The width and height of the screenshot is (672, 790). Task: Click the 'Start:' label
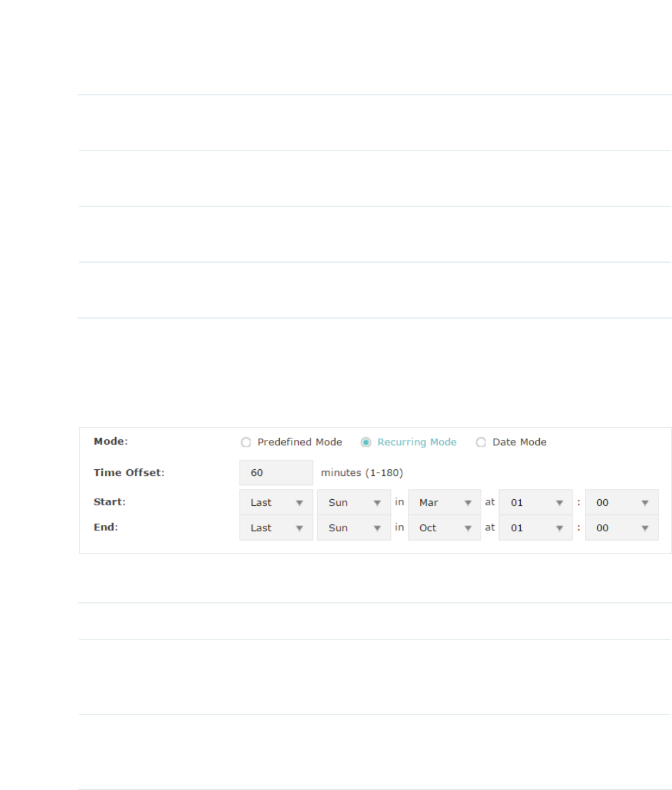[x=110, y=502]
